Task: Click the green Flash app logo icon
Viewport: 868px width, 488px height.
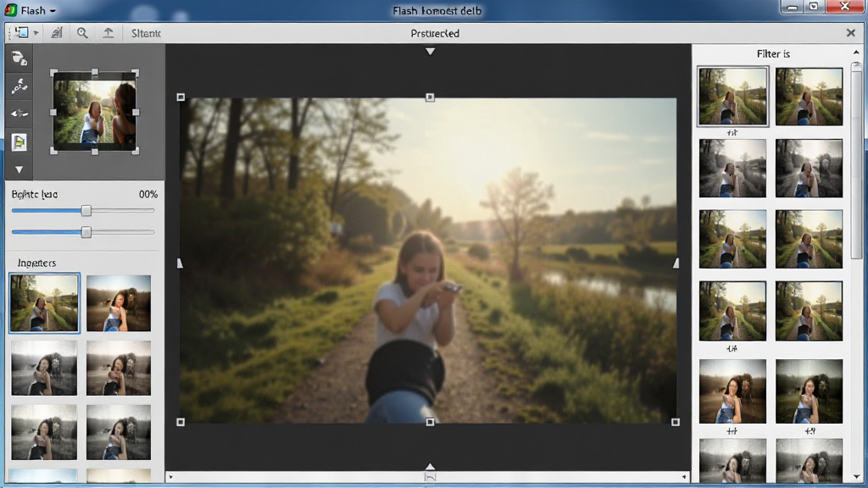Action: pos(10,10)
